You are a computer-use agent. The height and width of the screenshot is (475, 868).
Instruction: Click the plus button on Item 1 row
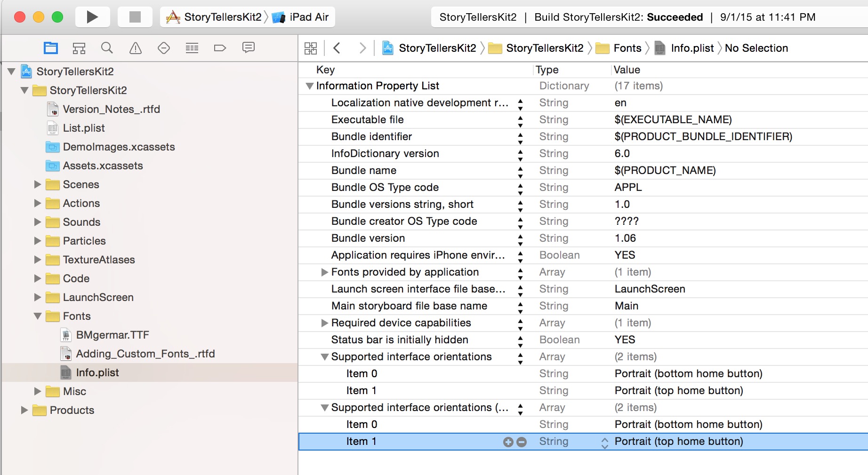pyautogui.click(x=508, y=442)
